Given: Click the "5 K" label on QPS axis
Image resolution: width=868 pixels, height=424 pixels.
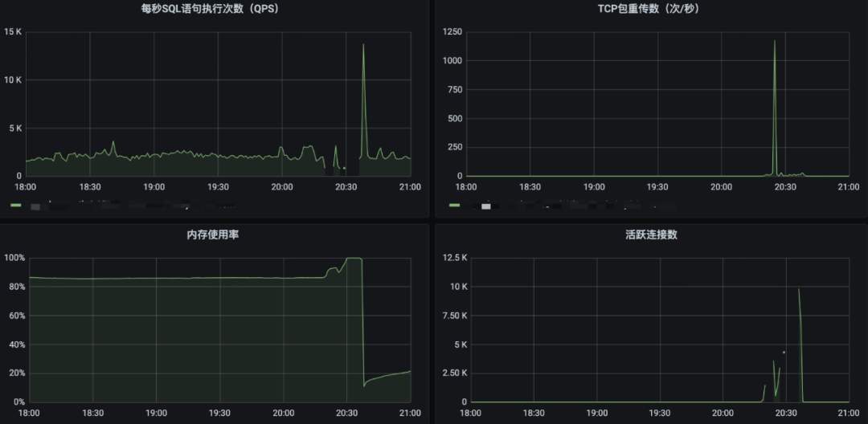Looking at the screenshot, I should click(15, 128).
